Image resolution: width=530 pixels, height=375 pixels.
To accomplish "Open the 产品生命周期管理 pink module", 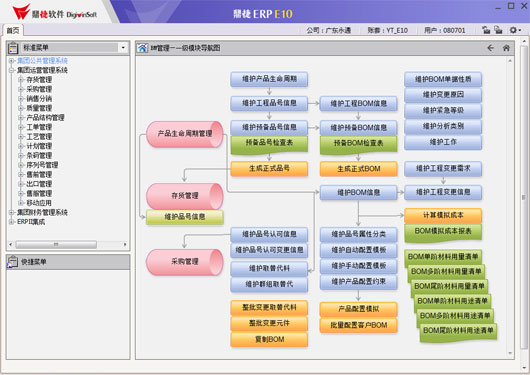I will 185,134.
